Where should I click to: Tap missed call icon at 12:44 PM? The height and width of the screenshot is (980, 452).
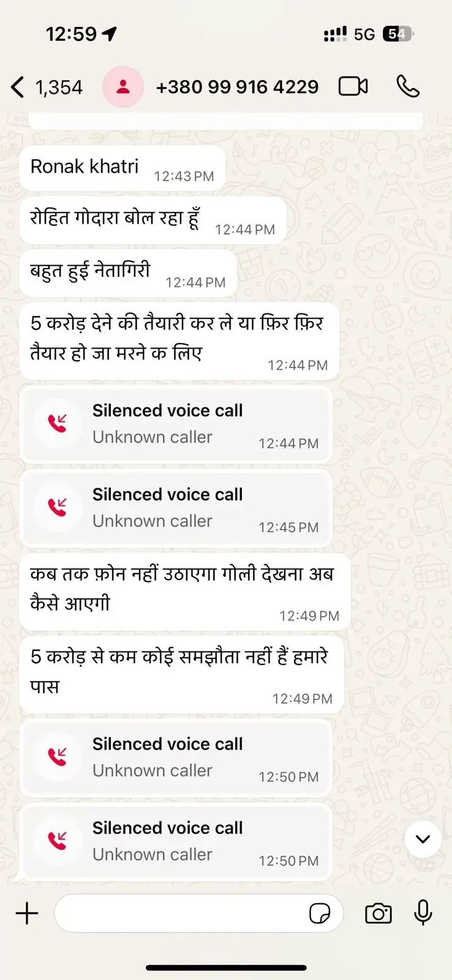point(58,423)
